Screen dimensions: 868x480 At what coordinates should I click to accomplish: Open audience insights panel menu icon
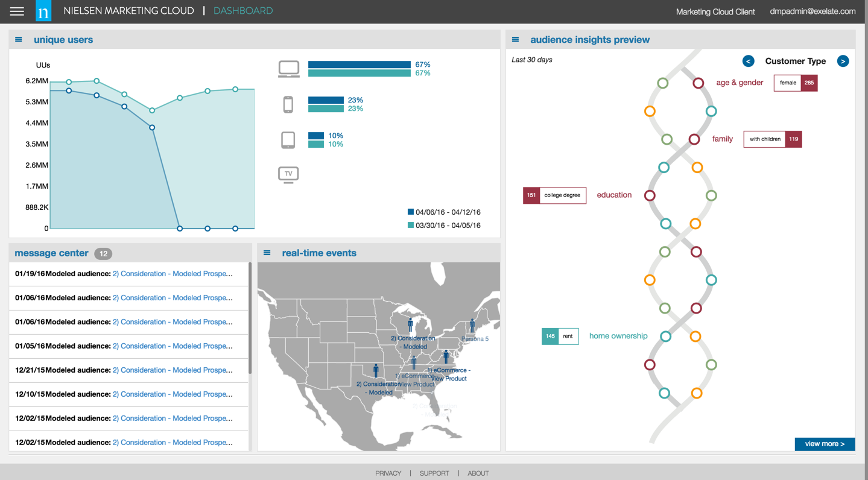[515, 40]
